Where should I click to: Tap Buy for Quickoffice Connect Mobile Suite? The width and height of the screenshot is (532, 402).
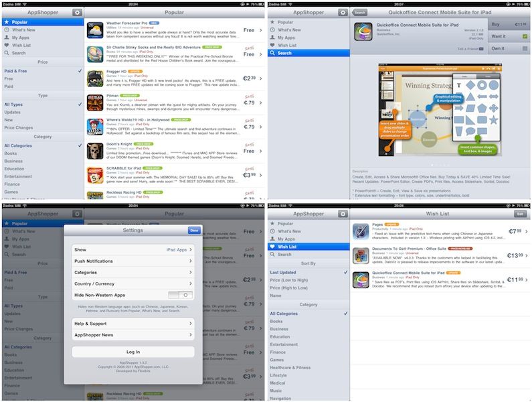(x=509, y=25)
